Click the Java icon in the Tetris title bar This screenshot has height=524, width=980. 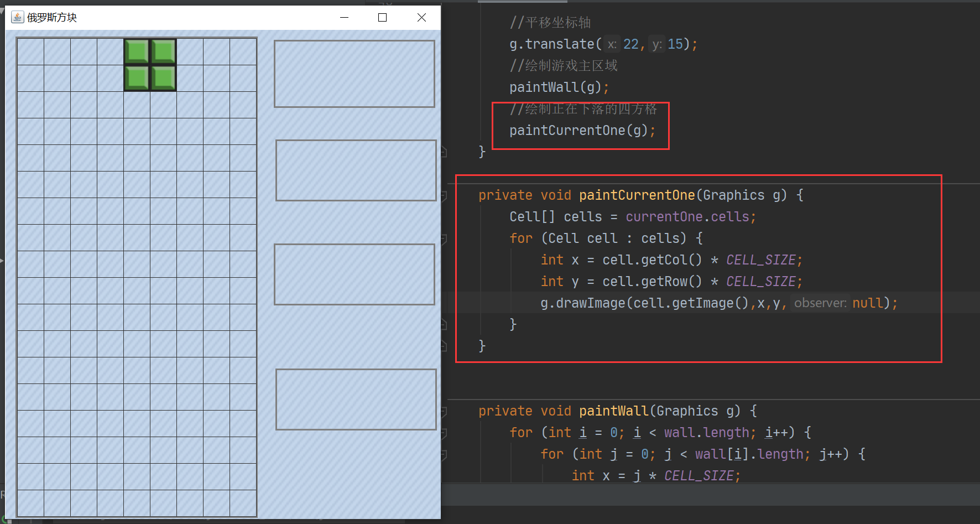(18, 17)
